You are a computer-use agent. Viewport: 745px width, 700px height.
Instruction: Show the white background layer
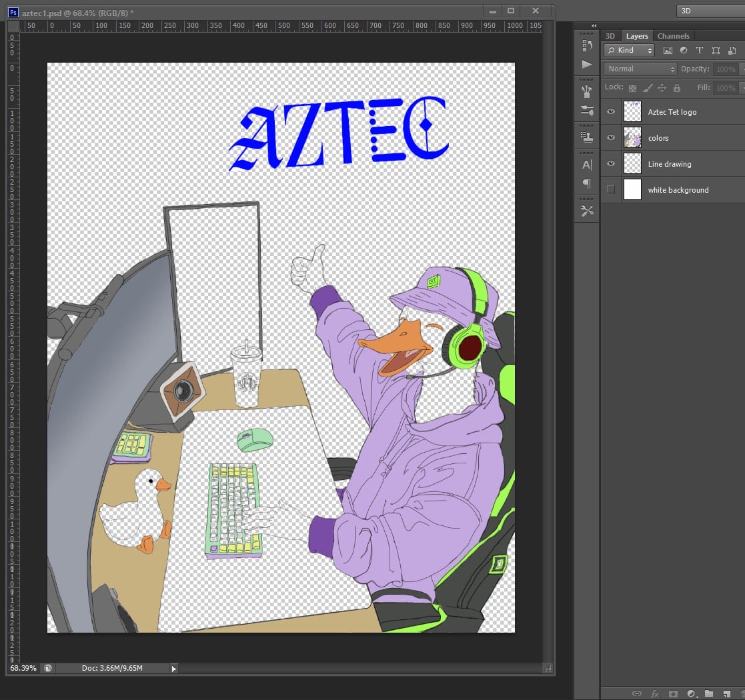tap(611, 189)
